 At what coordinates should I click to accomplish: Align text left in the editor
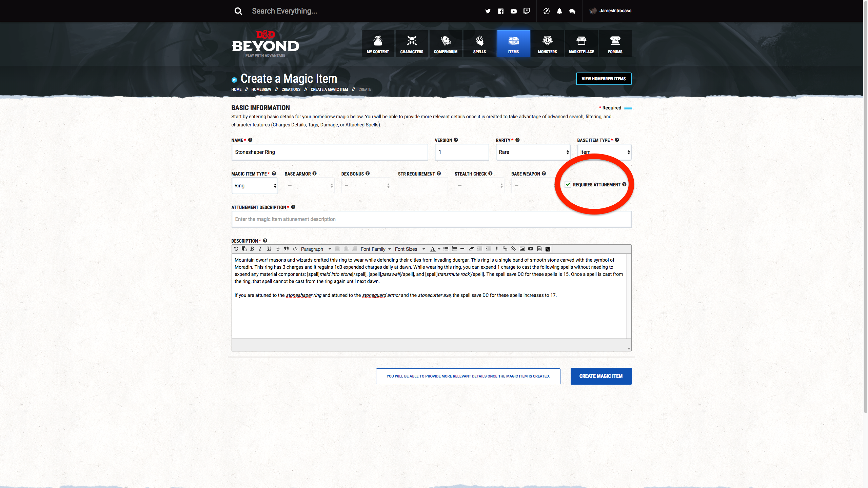(338, 249)
